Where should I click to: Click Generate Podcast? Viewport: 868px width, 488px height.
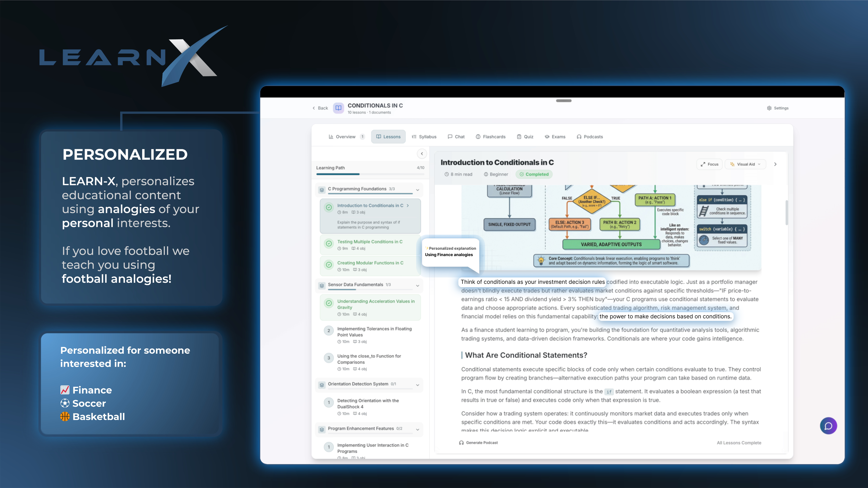(x=478, y=442)
